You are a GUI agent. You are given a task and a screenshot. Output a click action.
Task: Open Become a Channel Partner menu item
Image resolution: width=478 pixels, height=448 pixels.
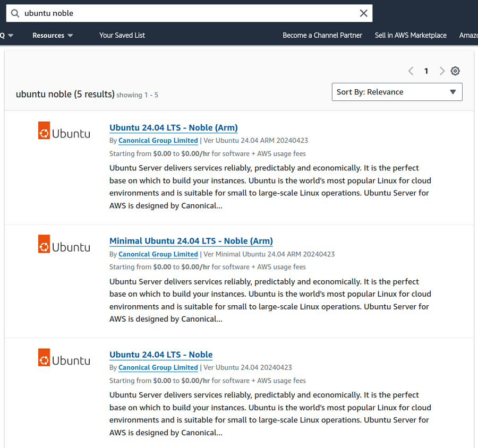click(x=322, y=35)
